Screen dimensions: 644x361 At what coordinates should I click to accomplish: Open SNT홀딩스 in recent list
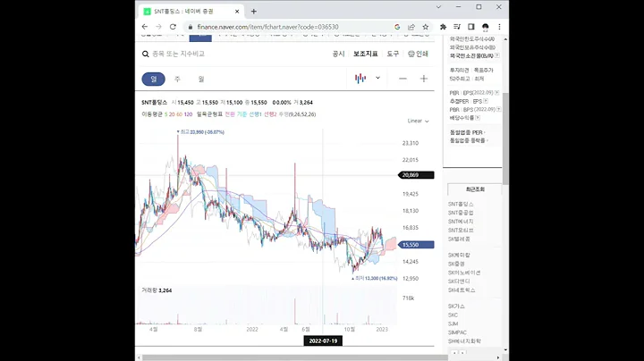tap(461, 204)
